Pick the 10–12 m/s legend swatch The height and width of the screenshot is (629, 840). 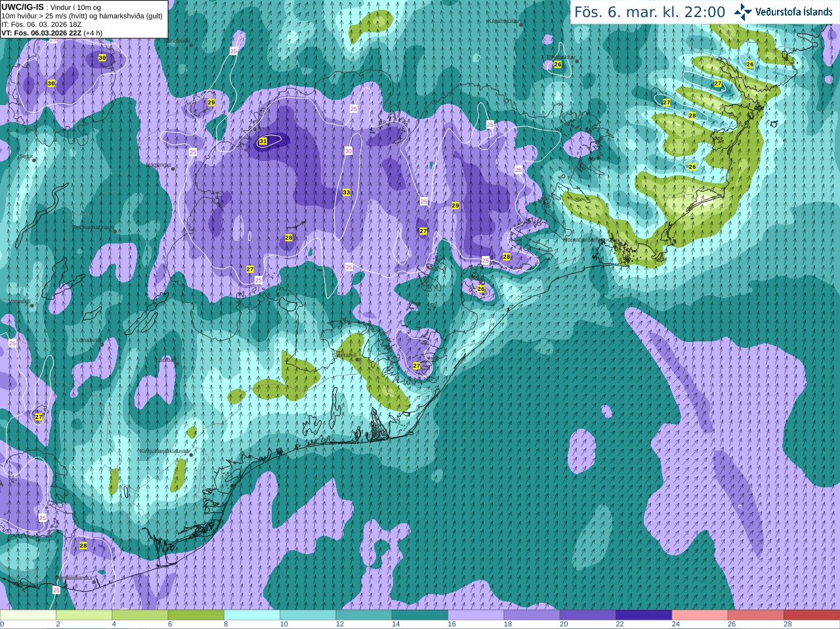[308, 615]
